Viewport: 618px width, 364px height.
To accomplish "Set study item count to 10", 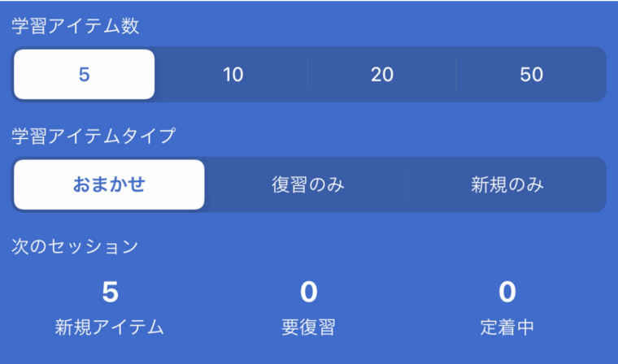I will pyautogui.click(x=233, y=75).
